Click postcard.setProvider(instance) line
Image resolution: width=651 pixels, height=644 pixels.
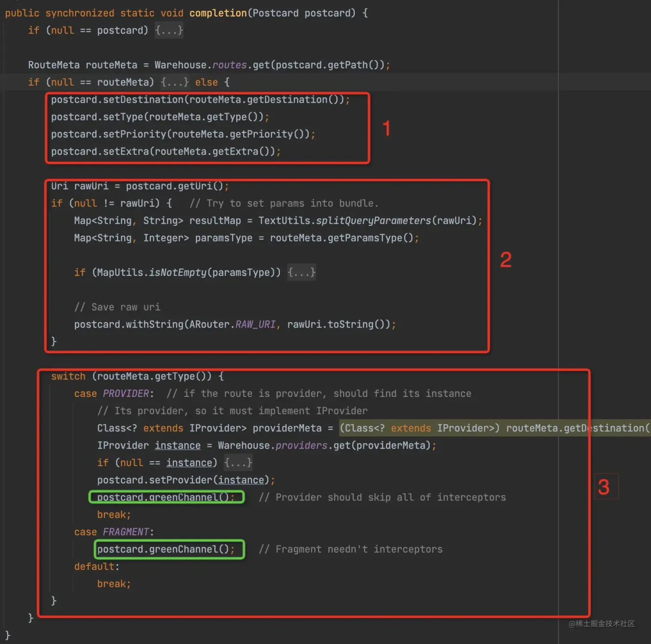(186, 480)
